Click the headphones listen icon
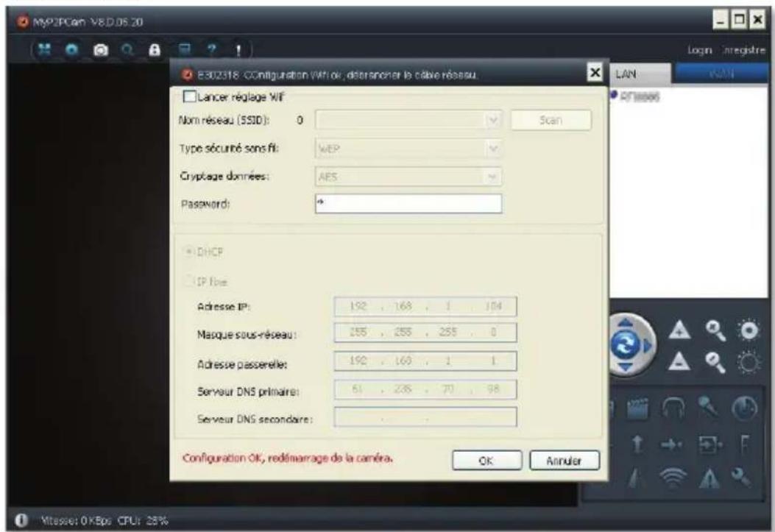The height and width of the screenshot is (532, 775). click(673, 408)
